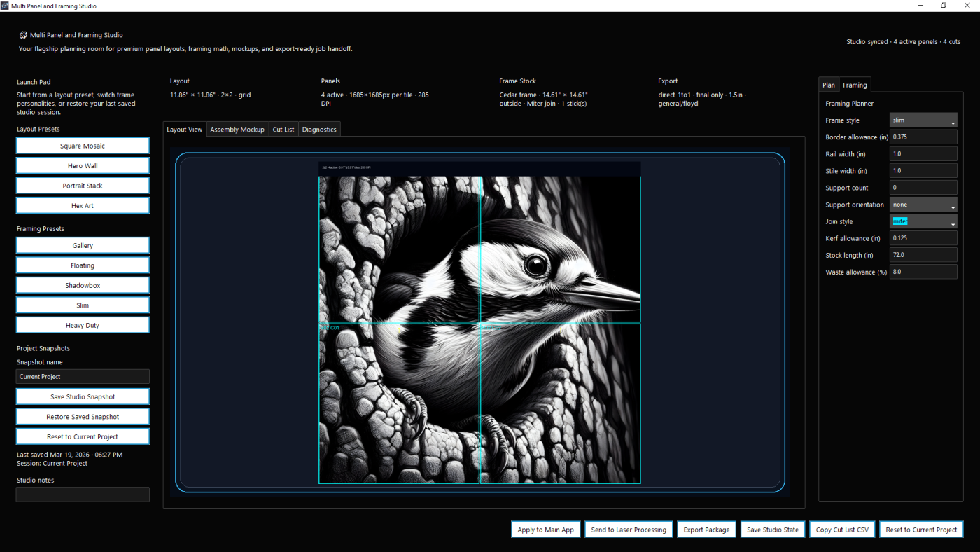Open the Frame style dropdown
Viewport: 980px width, 552px height.
923,120
